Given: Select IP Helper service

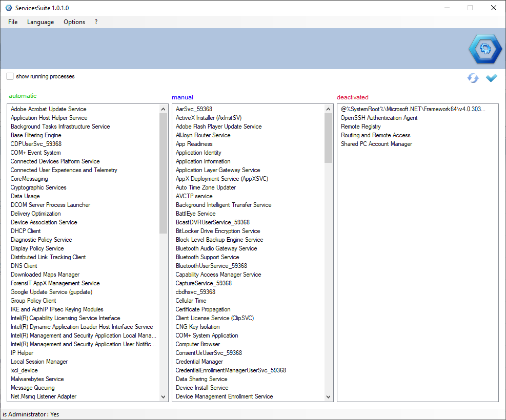Looking at the screenshot, I should point(22,352).
